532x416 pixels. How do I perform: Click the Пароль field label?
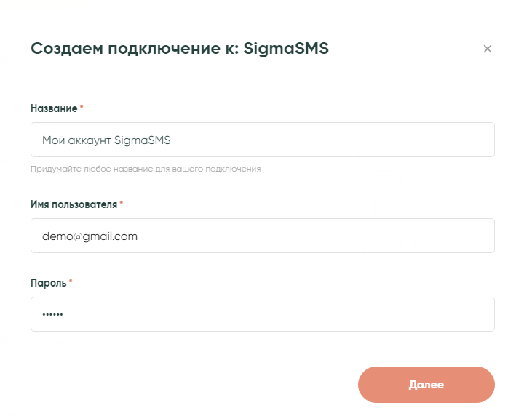click(x=49, y=282)
